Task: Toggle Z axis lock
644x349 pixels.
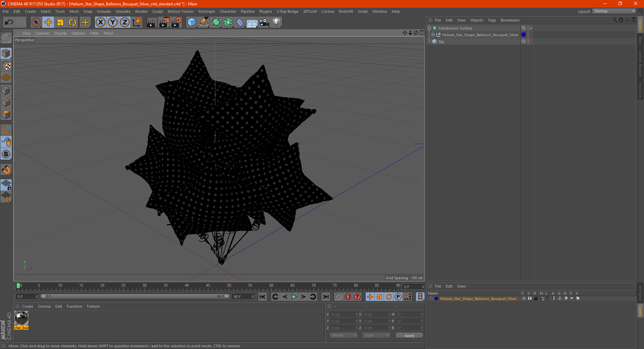Action: (125, 22)
